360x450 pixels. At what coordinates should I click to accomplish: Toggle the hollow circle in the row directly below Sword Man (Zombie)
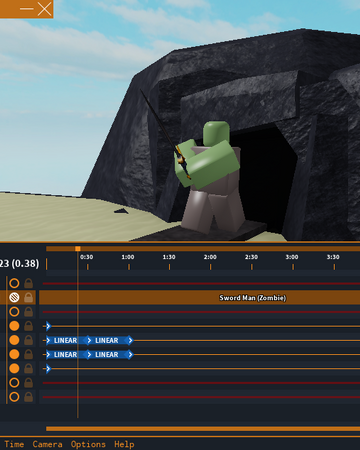coord(14,312)
